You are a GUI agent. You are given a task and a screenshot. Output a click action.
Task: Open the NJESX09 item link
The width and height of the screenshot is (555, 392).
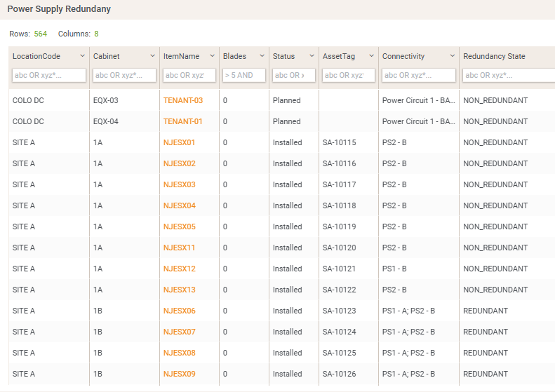tap(180, 374)
